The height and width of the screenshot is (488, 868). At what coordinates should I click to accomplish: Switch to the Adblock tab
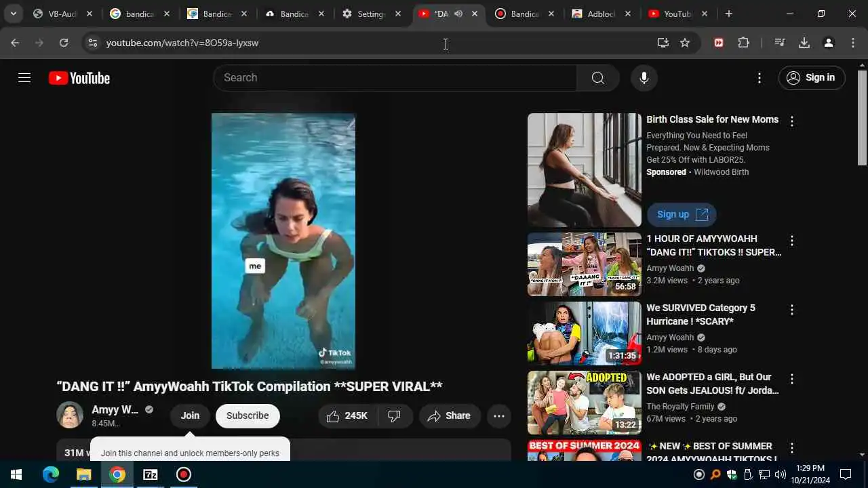(x=603, y=14)
